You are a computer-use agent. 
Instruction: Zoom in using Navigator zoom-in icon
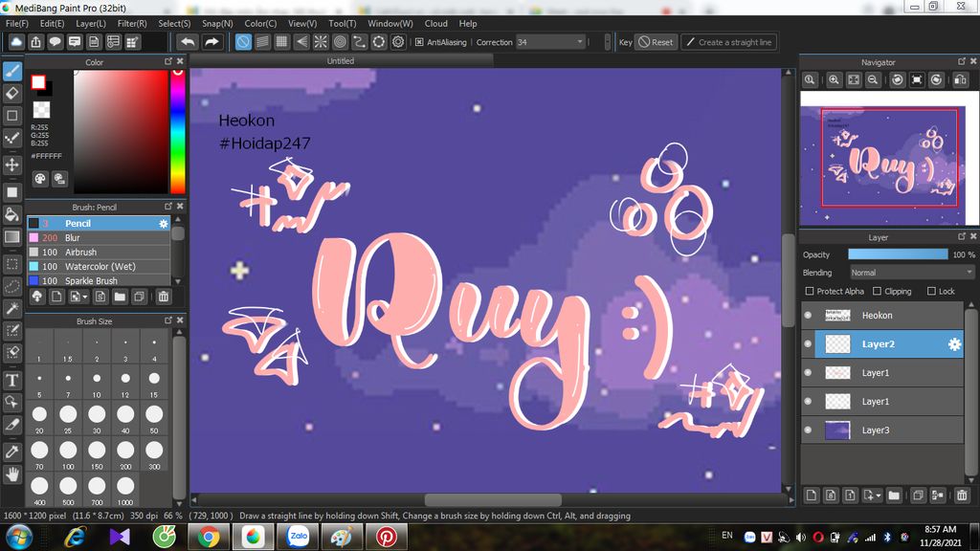834,80
